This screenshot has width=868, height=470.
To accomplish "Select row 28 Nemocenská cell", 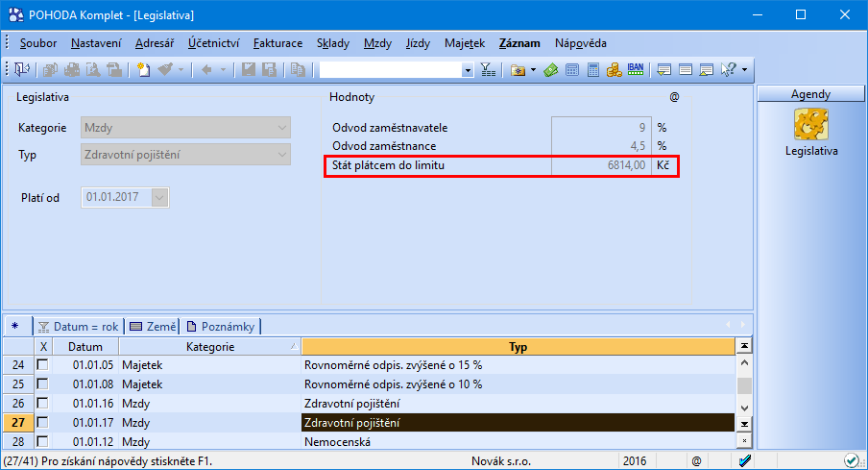I will click(x=518, y=442).
